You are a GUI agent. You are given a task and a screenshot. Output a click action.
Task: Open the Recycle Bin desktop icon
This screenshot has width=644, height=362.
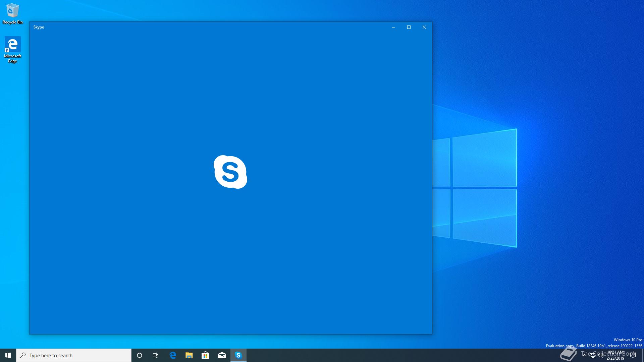[x=12, y=14]
